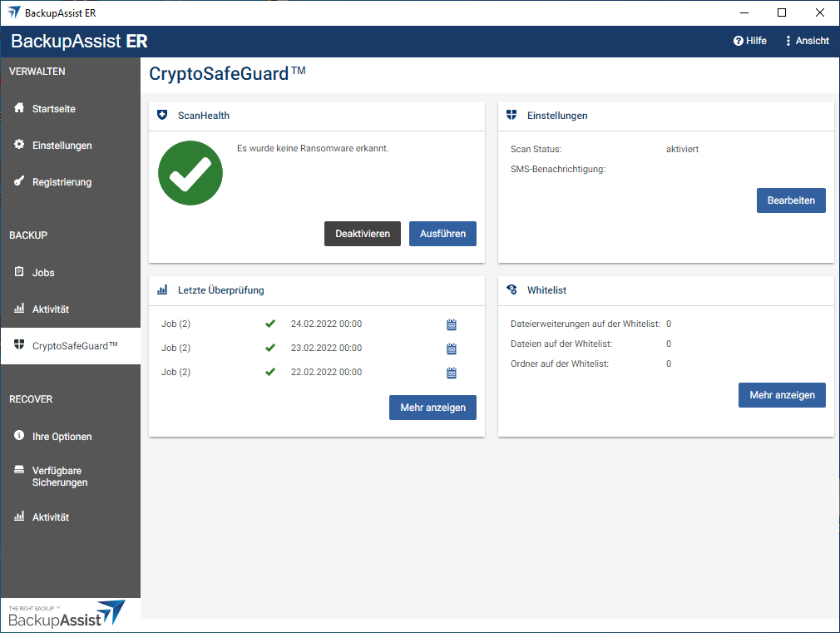Image resolution: width=840 pixels, height=633 pixels.
Task: Show more in Letzte Überprüfung panel
Action: (432, 408)
